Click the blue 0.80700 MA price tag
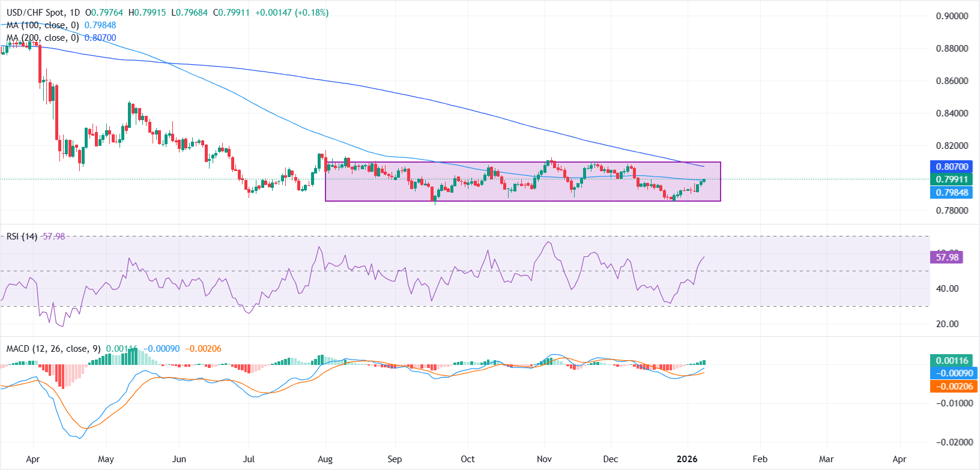Viewport: 980px width, 470px height. point(952,167)
